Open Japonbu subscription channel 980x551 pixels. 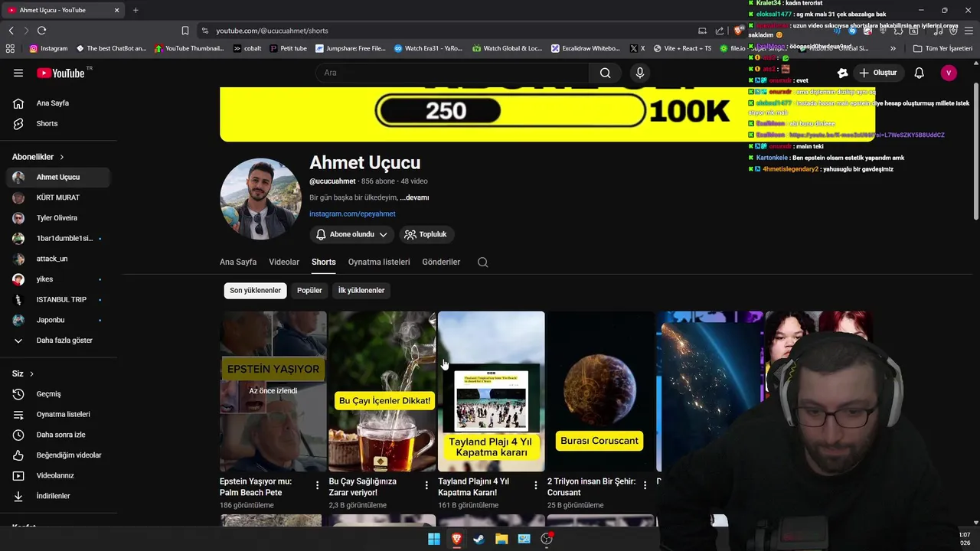(x=51, y=320)
